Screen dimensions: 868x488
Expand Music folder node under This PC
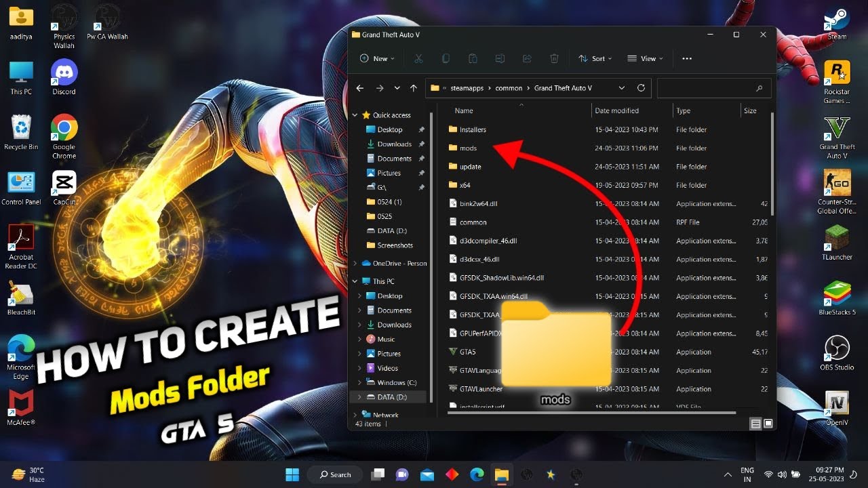[x=360, y=339]
